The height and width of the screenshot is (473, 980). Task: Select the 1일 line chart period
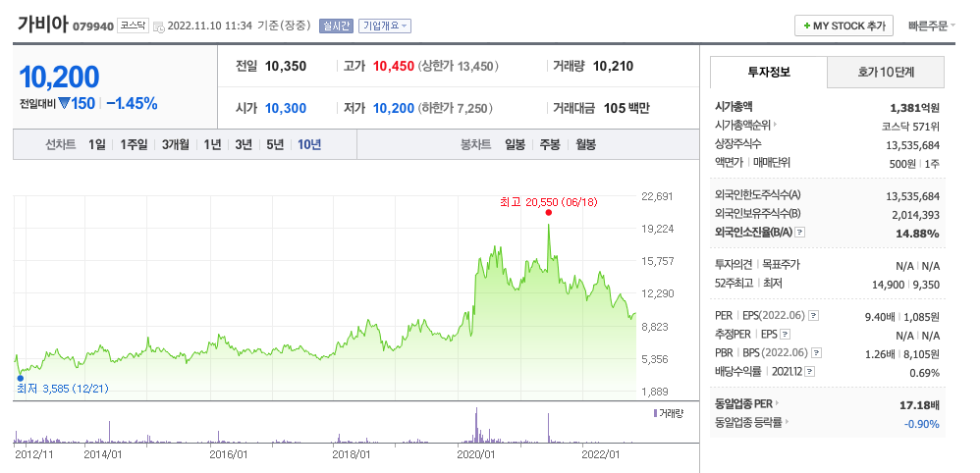point(97,145)
